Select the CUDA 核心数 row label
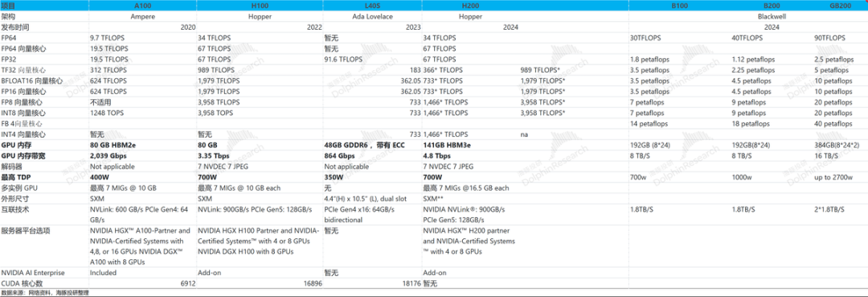Screen dimensions: 868x297 coord(23,283)
